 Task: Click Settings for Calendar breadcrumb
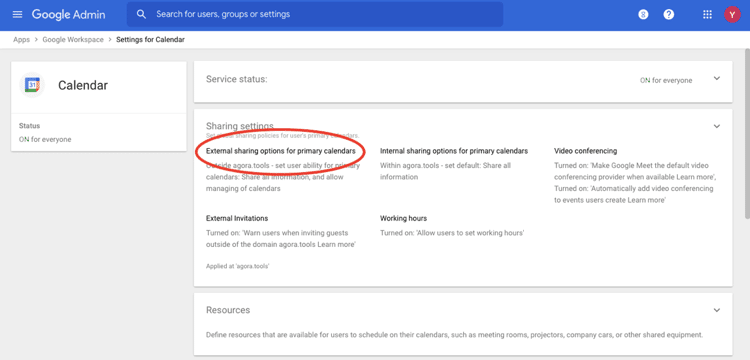tap(150, 40)
